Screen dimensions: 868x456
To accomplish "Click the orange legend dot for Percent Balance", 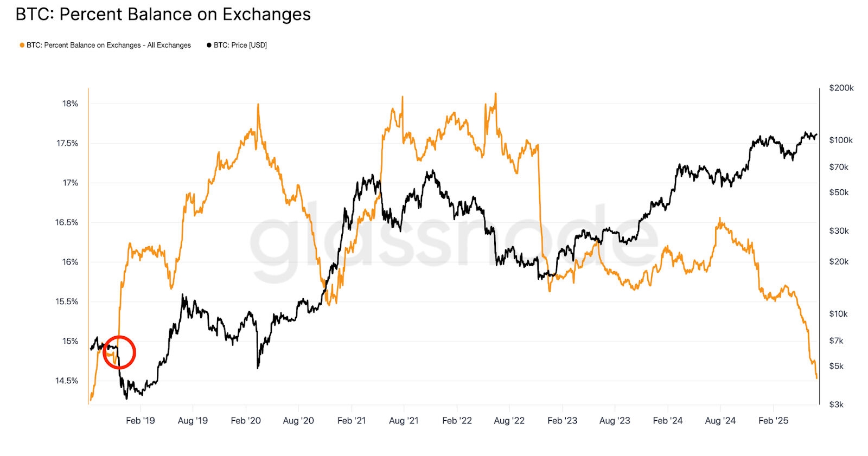I will click(x=22, y=45).
